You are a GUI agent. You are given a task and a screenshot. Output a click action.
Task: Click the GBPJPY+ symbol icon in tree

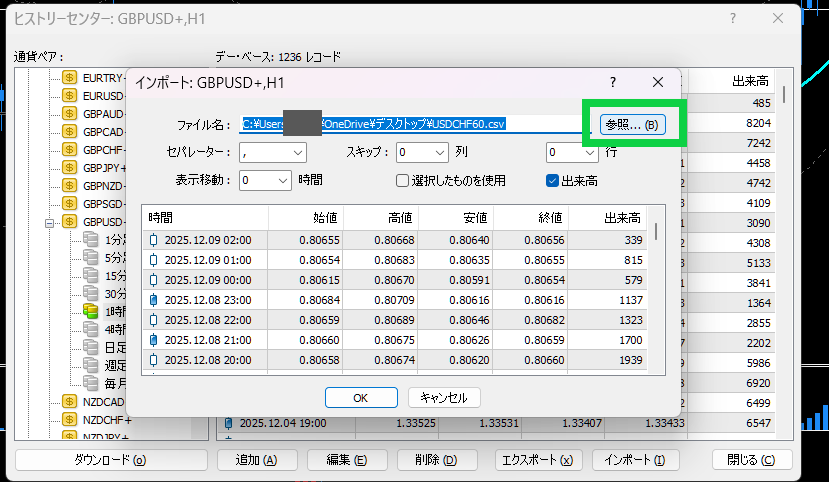[70, 168]
